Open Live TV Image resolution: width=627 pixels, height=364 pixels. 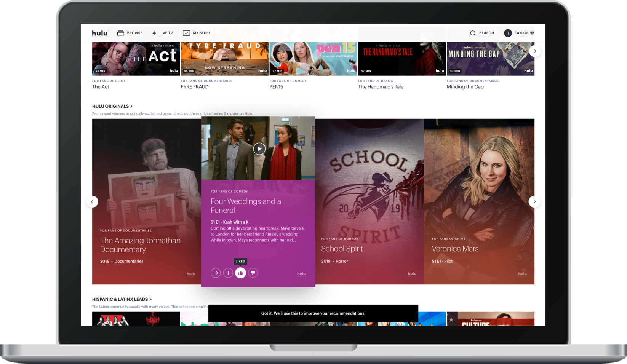tap(162, 33)
